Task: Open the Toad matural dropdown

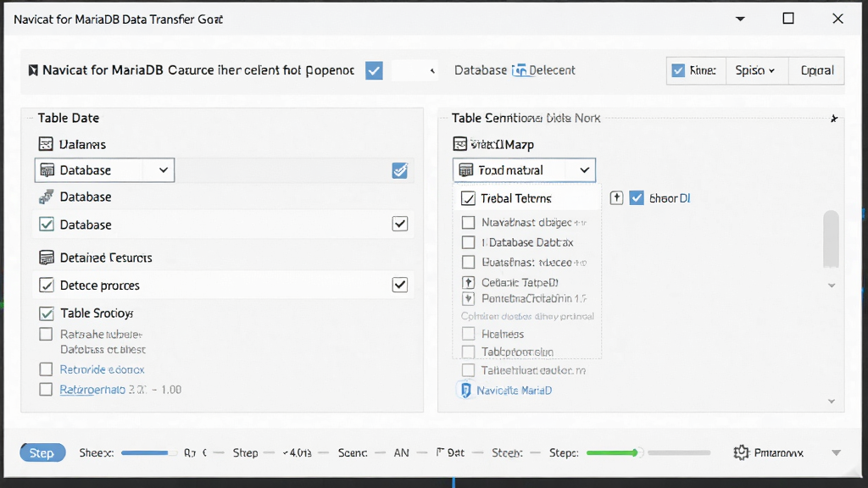Action: click(524, 169)
